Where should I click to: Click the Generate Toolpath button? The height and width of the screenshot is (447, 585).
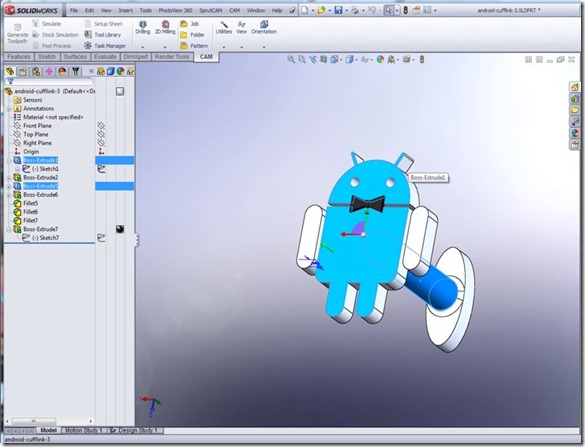click(x=18, y=34)
